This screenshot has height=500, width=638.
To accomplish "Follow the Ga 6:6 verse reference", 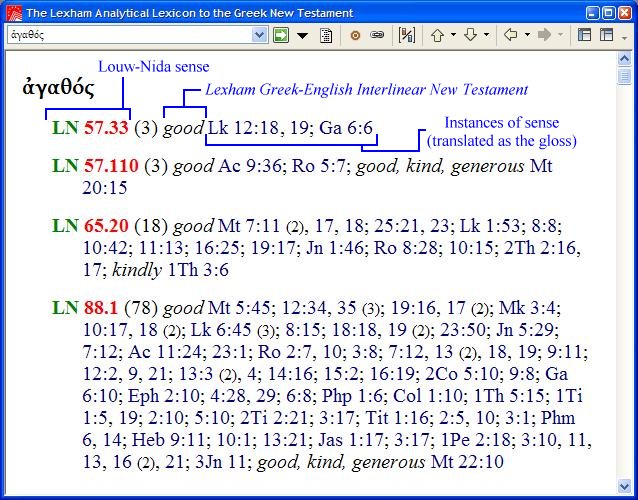I will click(346, 128).
